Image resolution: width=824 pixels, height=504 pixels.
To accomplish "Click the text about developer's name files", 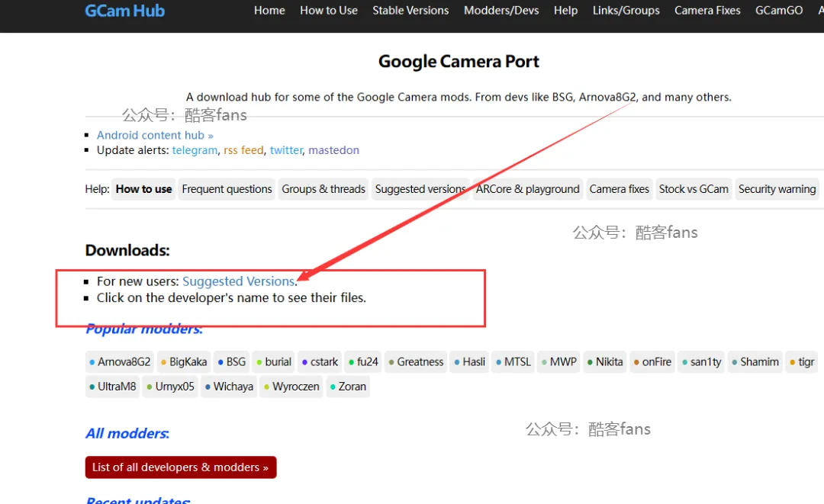I will [x=231, y=297].
